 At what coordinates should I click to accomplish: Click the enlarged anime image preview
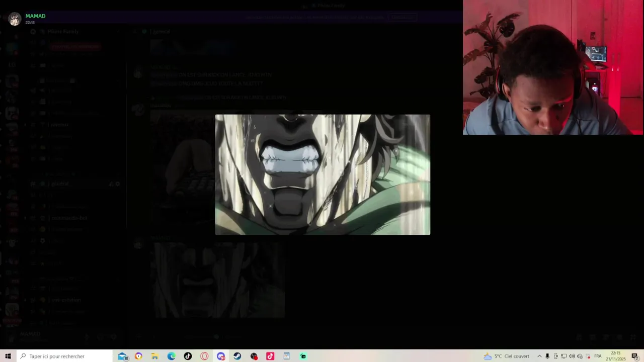[x=323, y=174]
